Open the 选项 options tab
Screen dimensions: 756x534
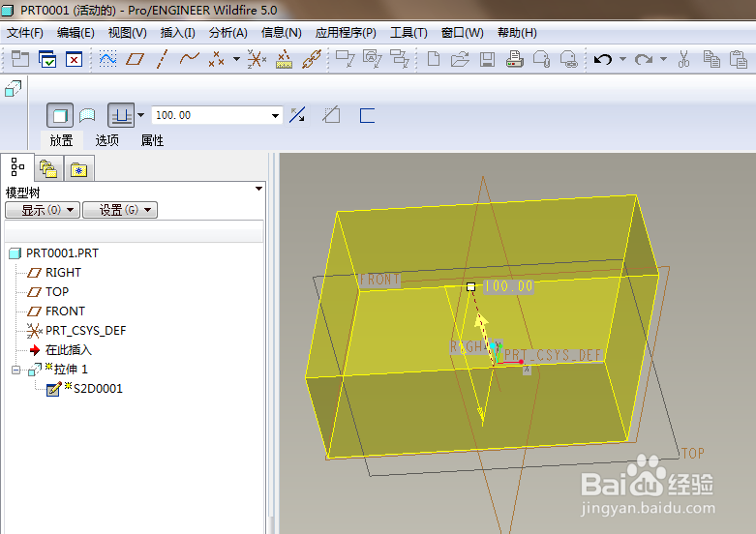click(x=107, y=140)
